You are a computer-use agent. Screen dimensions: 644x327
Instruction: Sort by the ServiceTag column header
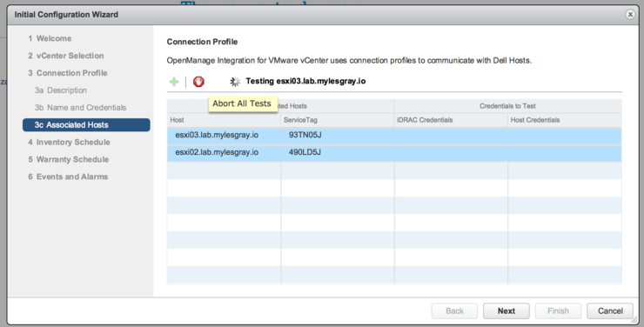337,120
